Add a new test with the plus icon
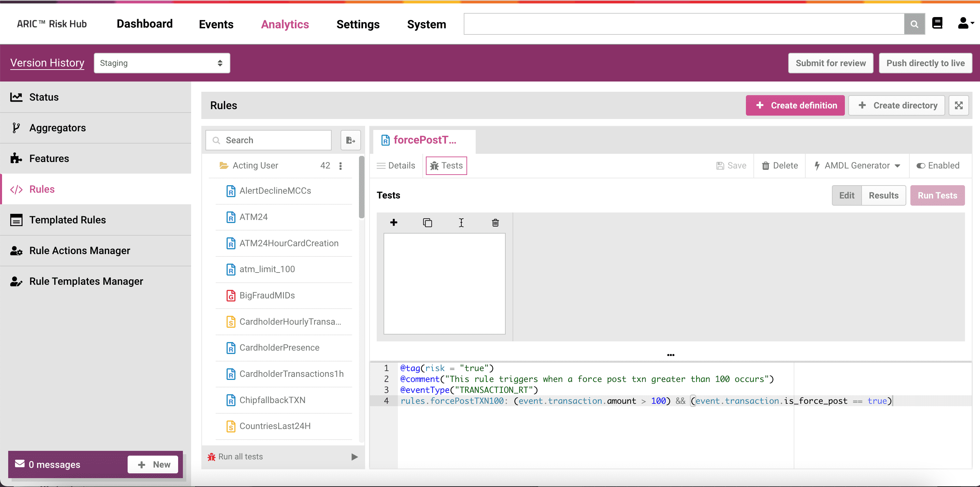 (394, 222)
